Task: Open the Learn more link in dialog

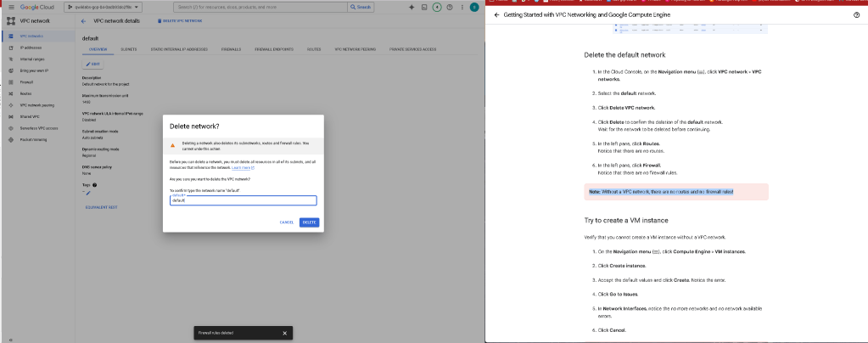Action: click(243, 167)
